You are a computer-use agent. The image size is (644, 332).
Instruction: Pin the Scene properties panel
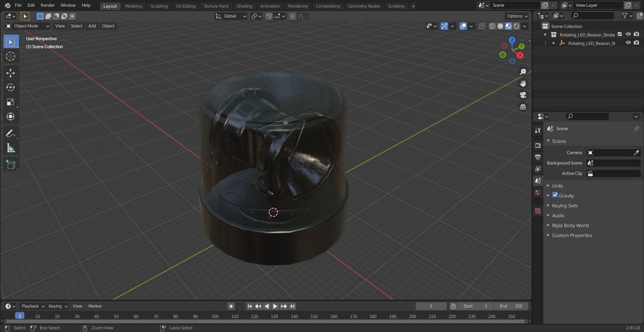tap(636, 129)
